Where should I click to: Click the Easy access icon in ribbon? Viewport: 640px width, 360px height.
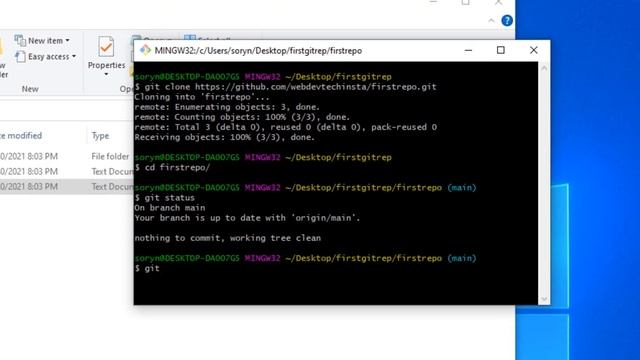[x=20, y=56]
